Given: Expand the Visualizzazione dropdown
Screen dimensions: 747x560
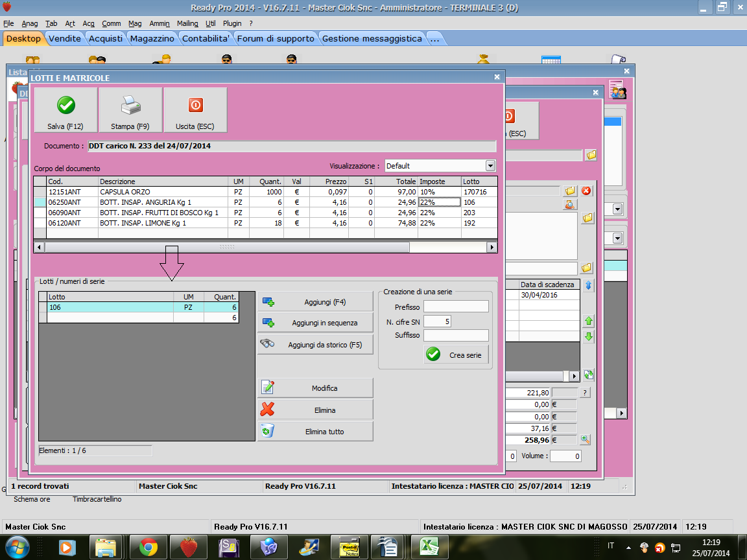Looking at the screenshot, I should pyautogui.click(x=490, y=166).
